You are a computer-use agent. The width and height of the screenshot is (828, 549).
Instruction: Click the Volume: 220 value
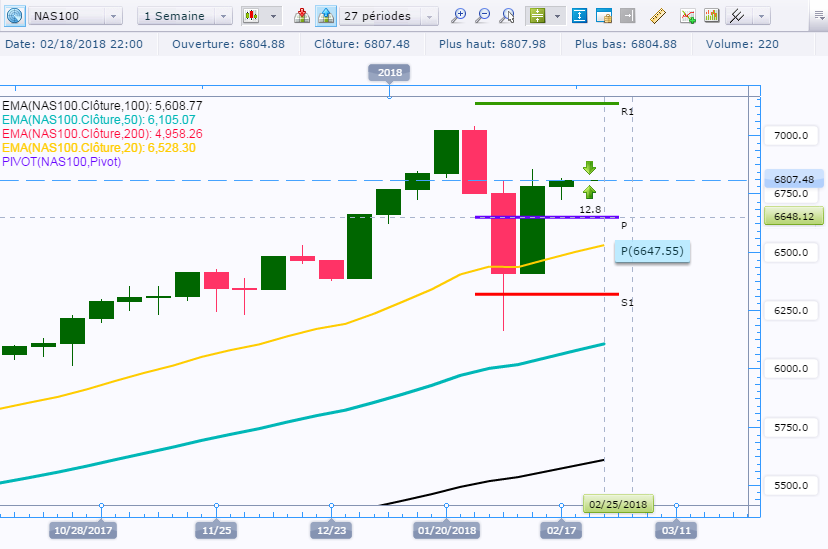point(742,44)
